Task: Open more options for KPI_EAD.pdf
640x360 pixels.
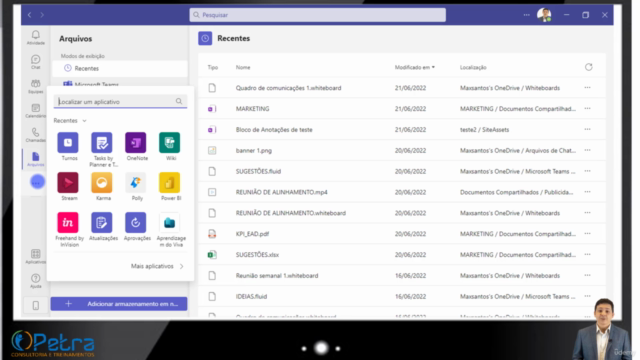Action: 587,233
